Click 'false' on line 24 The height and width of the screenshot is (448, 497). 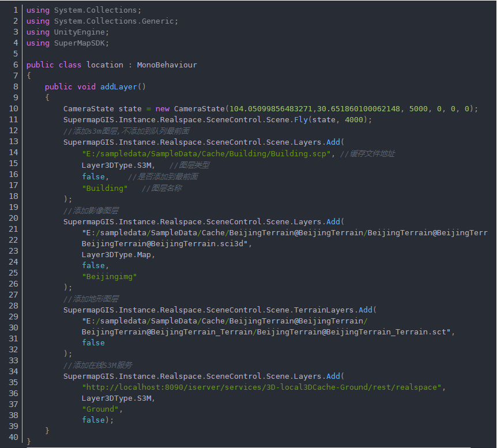coord(93,265)
